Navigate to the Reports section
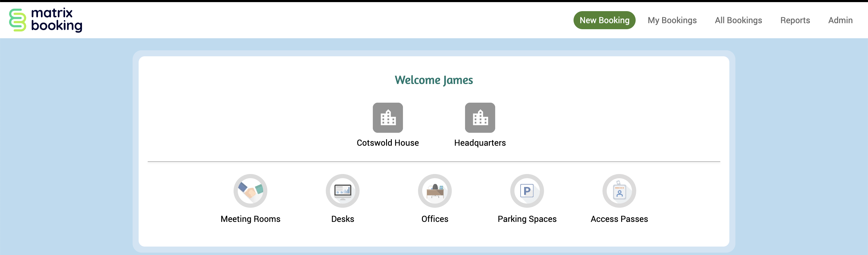This screenshot has height=255, width=868. coord(795,20)
